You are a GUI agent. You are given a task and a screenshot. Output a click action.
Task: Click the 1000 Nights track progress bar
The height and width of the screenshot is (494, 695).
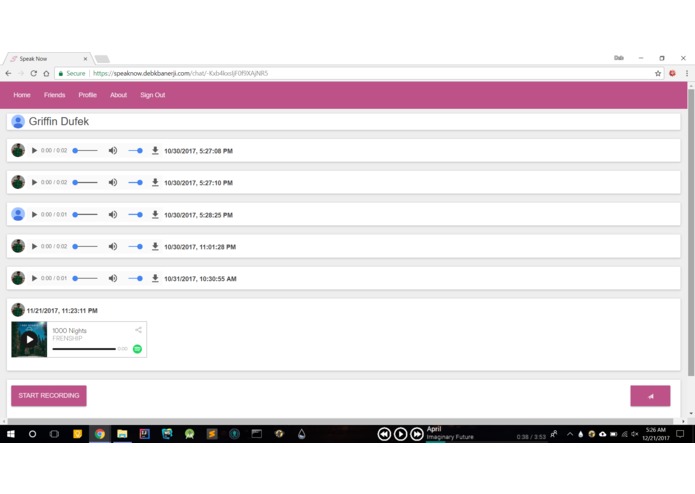[84, 349]
